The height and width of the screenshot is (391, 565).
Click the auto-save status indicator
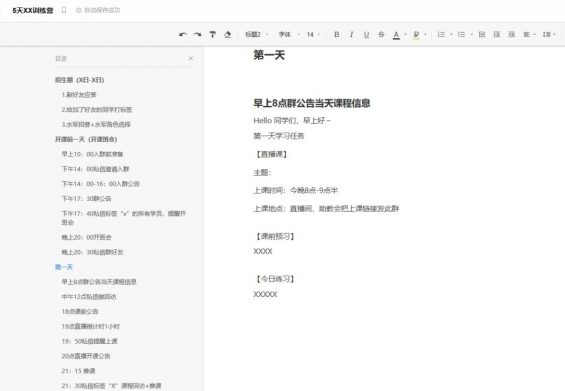98,10
